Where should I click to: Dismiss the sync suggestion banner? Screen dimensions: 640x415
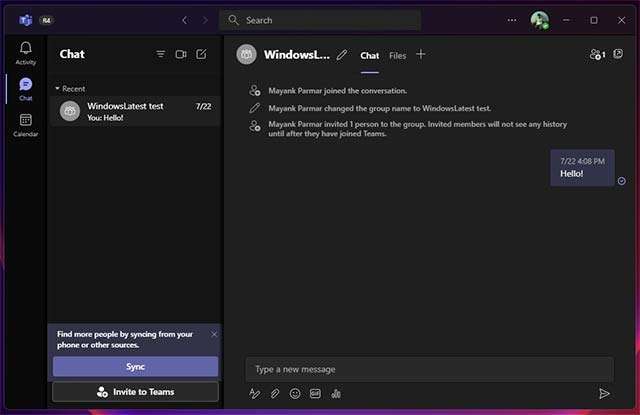coord(214,334)
